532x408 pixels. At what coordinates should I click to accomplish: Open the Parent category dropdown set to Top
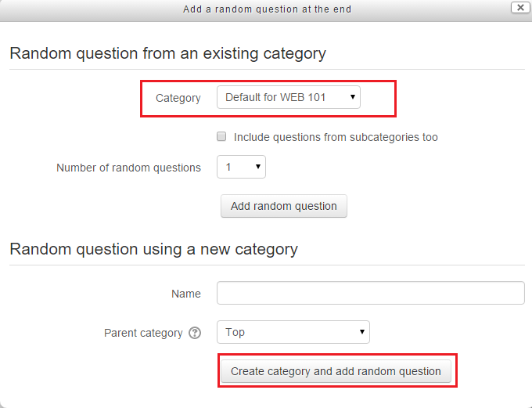tap(293, 332)
